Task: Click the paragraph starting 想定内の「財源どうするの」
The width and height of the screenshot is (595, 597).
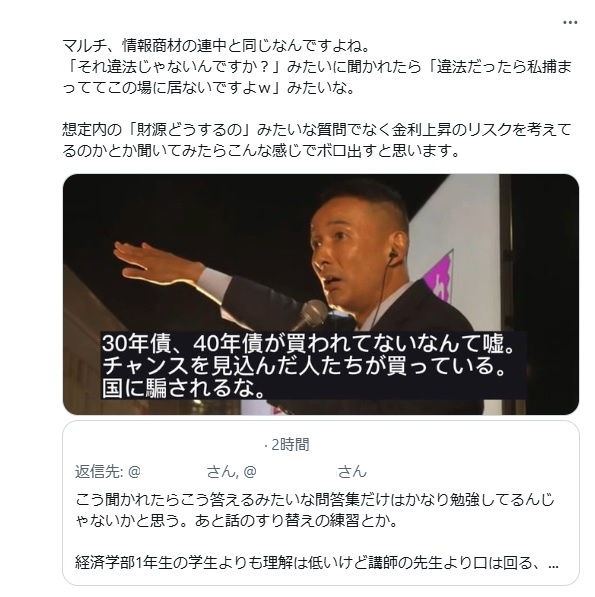Action: point(317,140)
